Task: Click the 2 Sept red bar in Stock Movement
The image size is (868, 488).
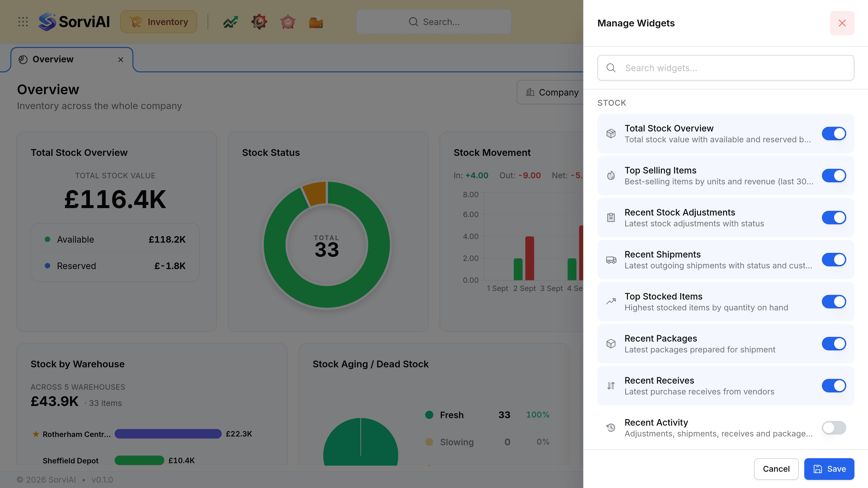Action: [x=529, y=258]
